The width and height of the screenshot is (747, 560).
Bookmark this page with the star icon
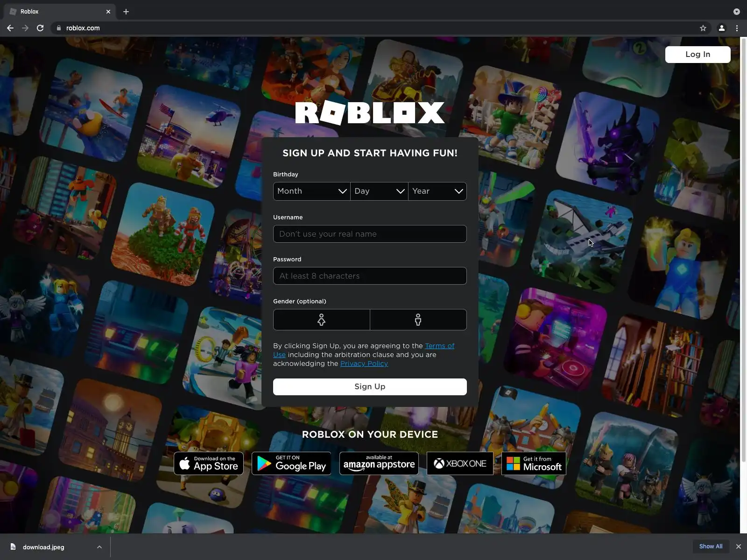pos(703,28)
